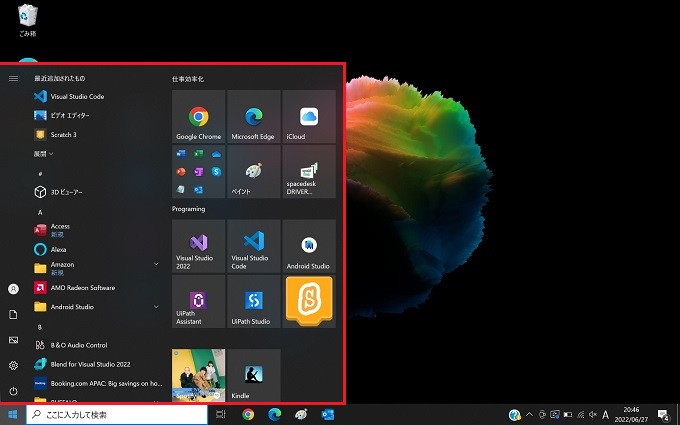Open B & O Audio Control
Image resolution: width=680 pixels, height=425 pixels.
tap(98, 345)
